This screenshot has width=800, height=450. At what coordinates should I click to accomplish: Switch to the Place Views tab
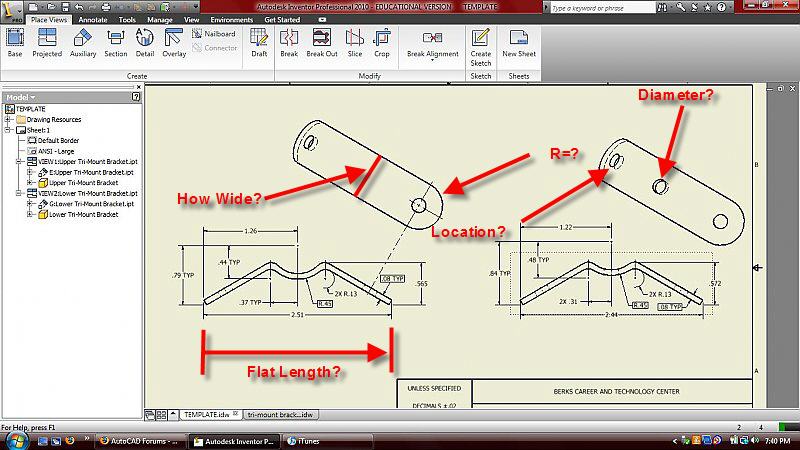pyautogui.click(x=48, y=20)
